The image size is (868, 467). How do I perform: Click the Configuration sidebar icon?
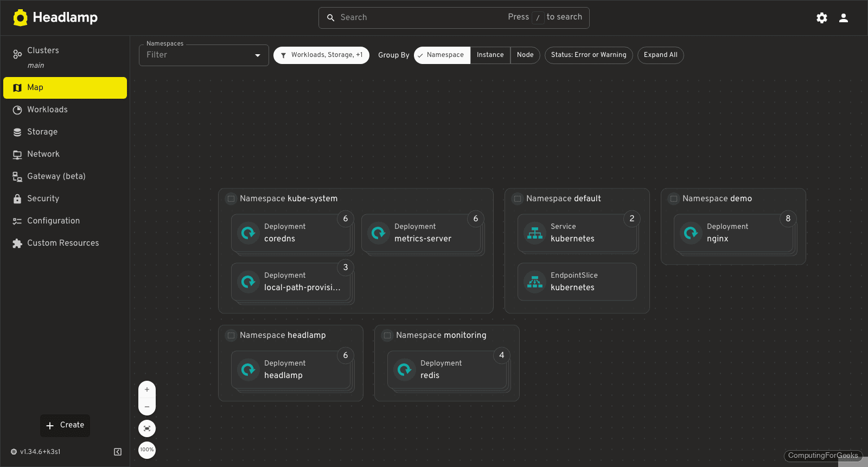[x=17, y=221]
